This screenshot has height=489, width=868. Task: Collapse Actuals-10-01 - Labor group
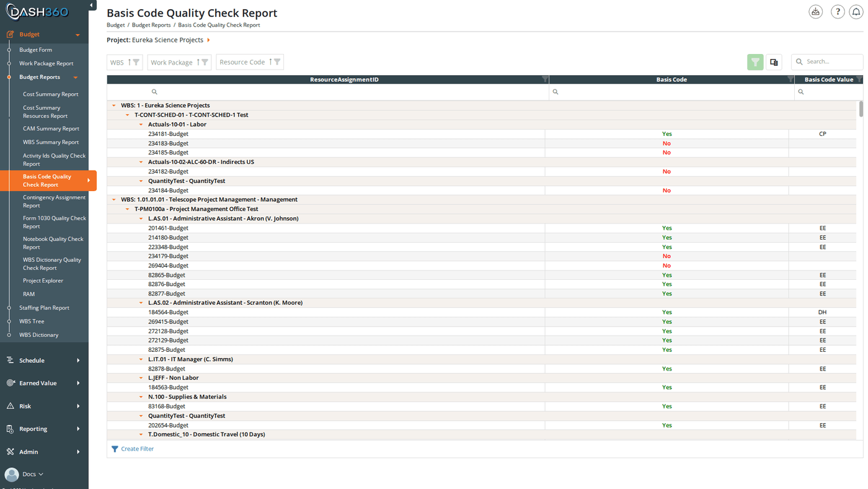141,124
